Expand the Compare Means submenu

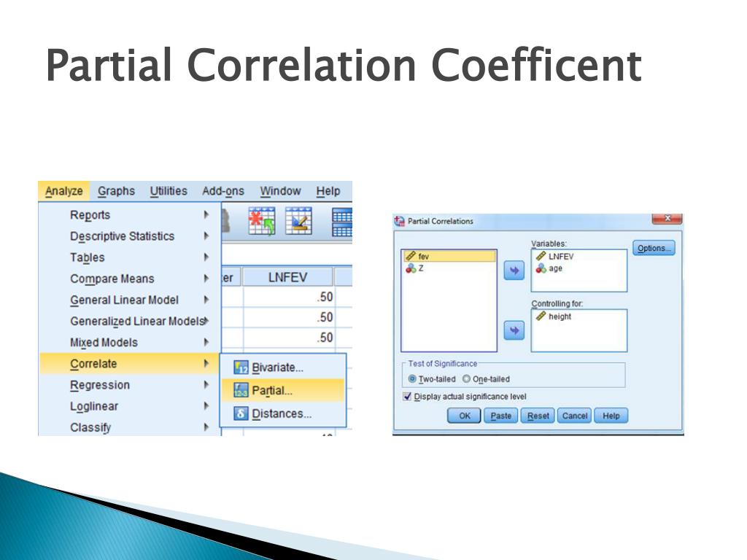(130, 279)
